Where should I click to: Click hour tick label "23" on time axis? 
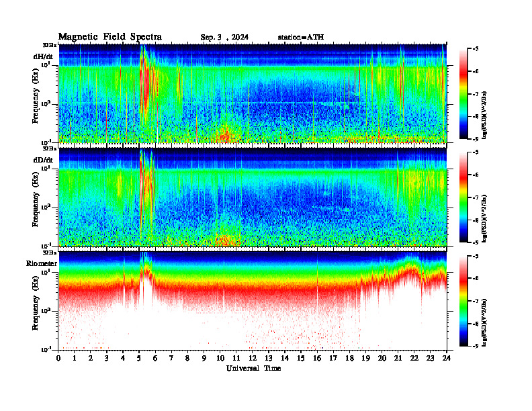pyautogui.click(x=430, y=358)
